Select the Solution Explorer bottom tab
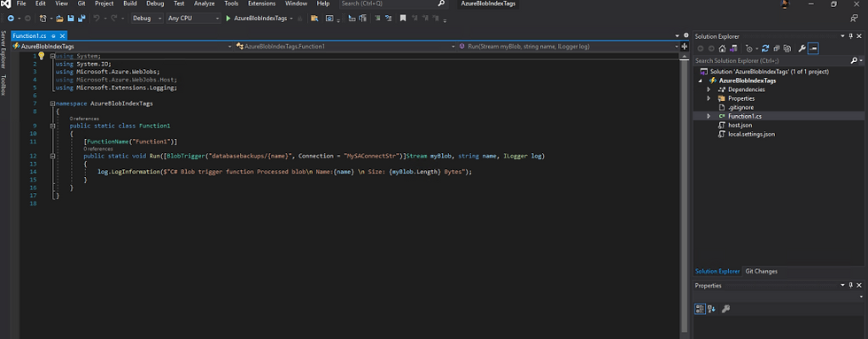 717,272
